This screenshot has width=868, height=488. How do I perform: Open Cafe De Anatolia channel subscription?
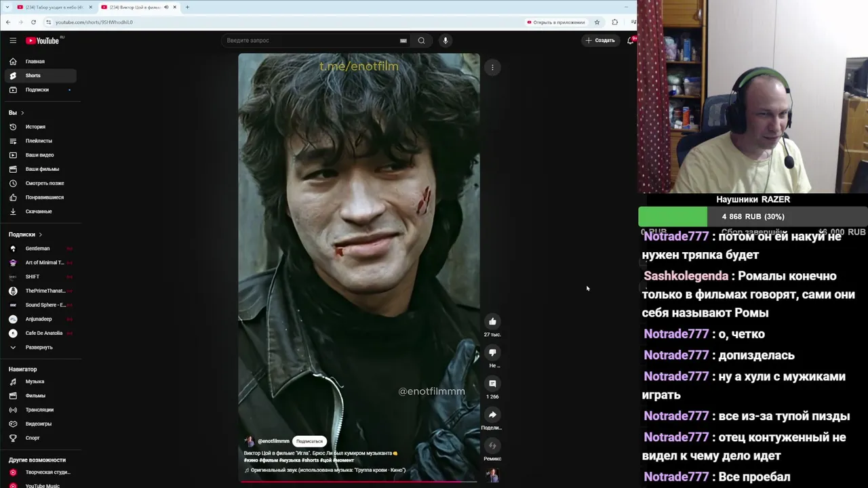(41, 333)
